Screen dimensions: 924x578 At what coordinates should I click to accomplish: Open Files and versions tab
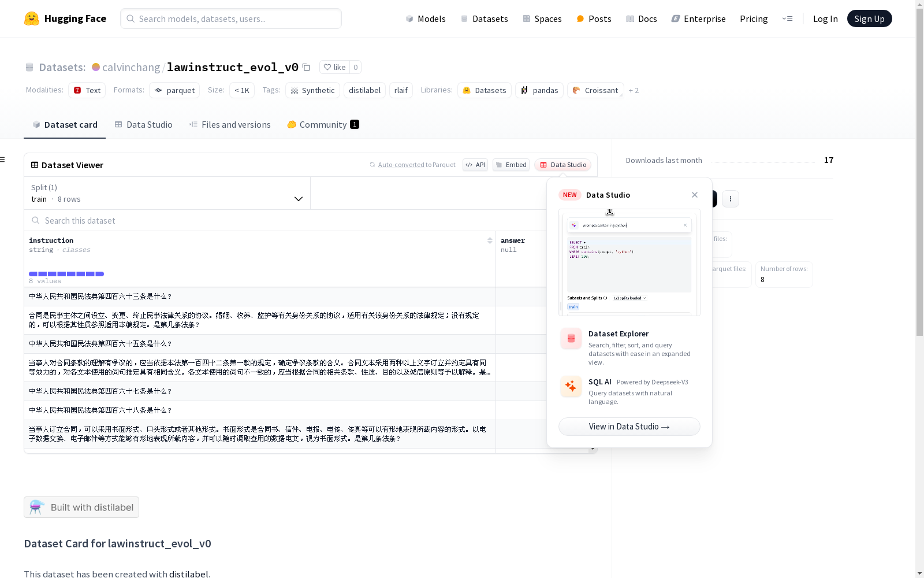[x=230, y=124]
